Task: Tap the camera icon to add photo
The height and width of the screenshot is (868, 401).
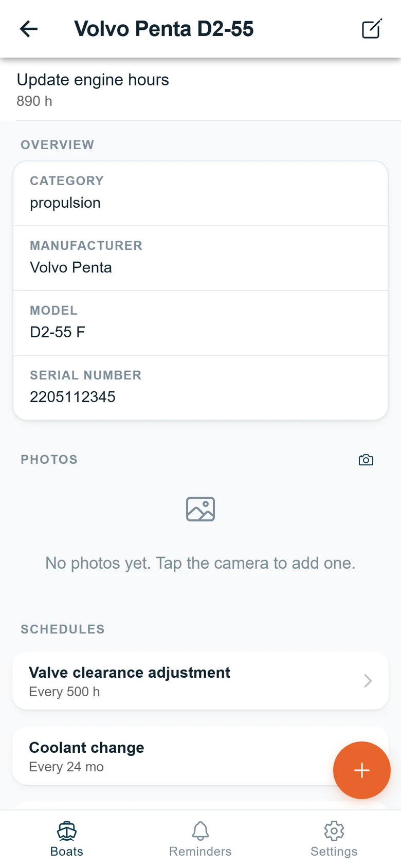Action: point(366,460)
